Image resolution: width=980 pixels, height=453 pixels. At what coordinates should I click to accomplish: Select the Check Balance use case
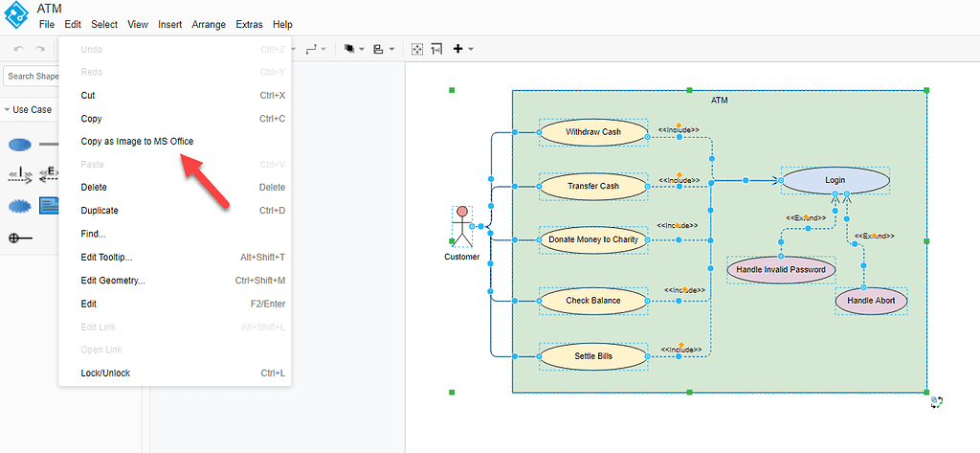coord(593,301)
